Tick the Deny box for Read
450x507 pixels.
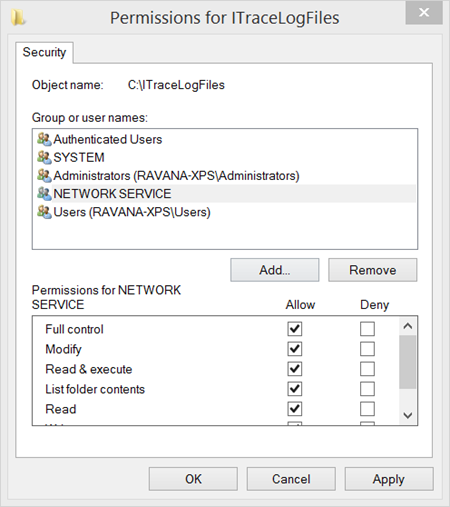(367, 409)
